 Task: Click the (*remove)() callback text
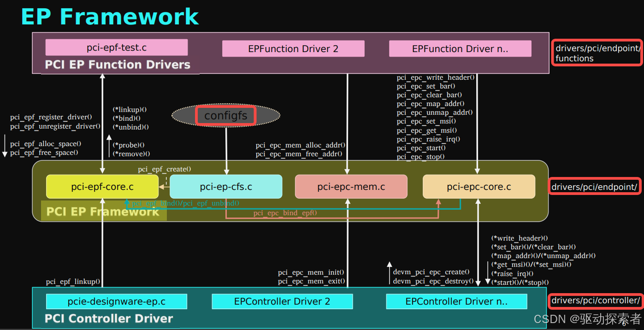pyautogui.click(x=131, y=154)
